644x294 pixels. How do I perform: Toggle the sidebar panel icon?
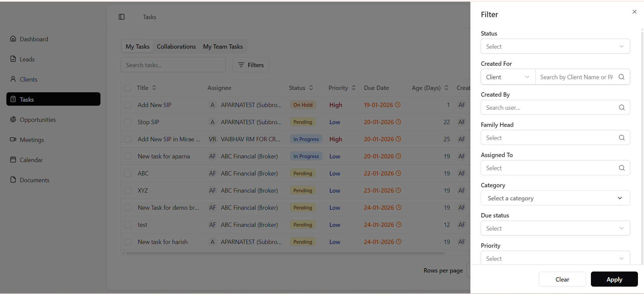pos(122,17)
